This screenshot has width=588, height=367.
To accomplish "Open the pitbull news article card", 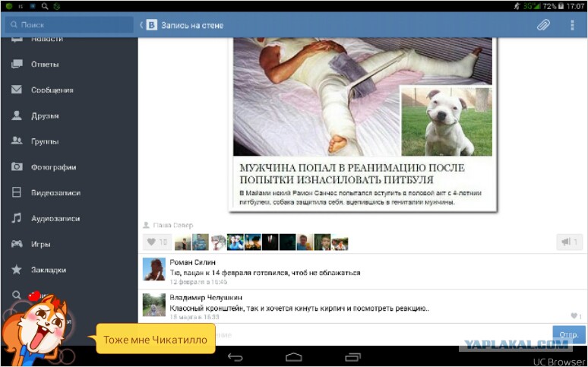I will [x=362, y=124].
